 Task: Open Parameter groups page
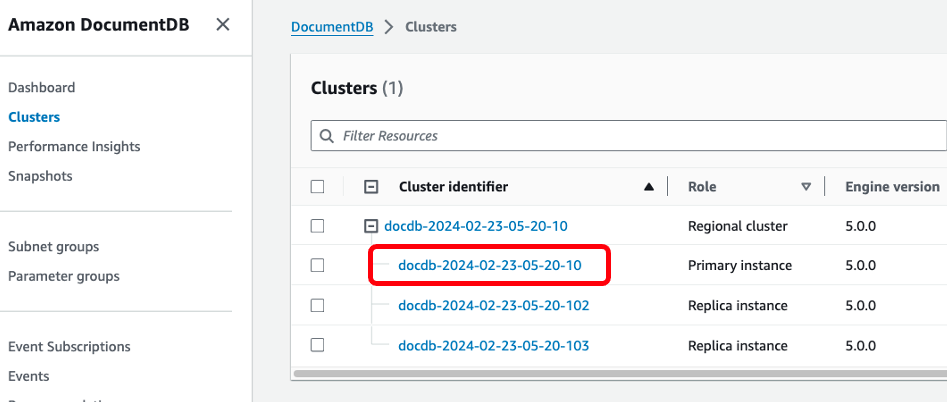pyautogui.click(x=64, y=276)
